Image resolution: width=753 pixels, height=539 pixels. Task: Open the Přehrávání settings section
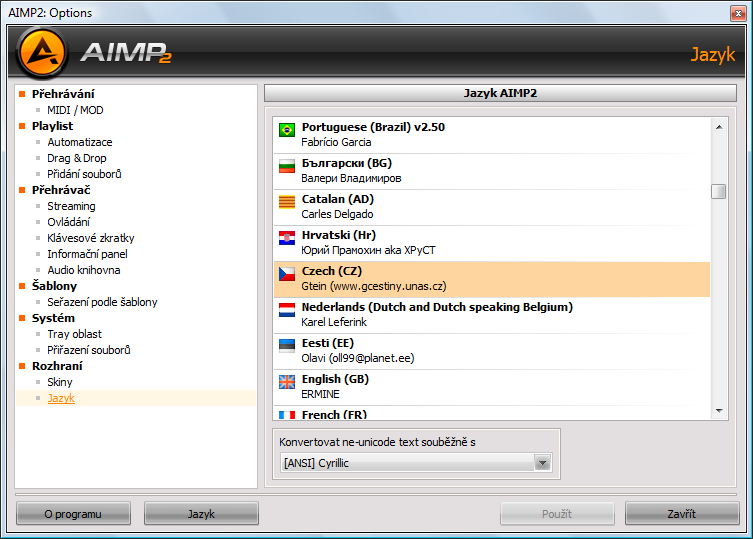point(63,94)
